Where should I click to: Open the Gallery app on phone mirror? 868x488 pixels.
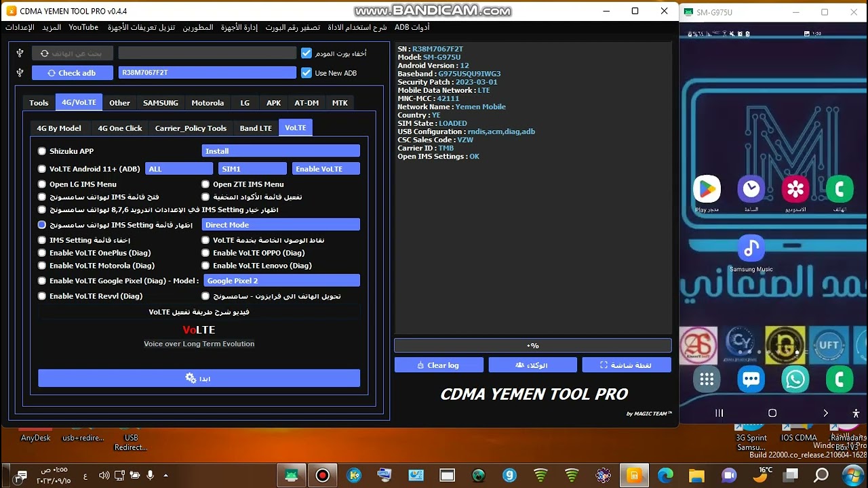click(x=795, y=189)
